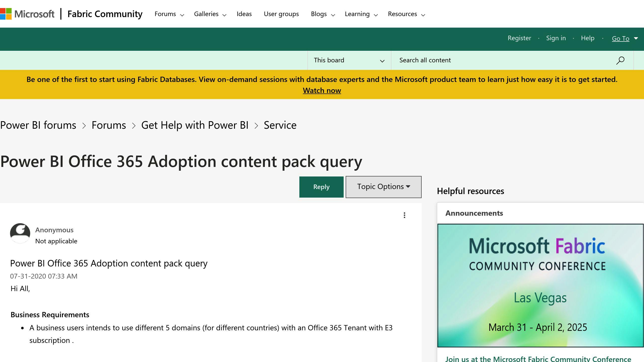Expand the Resources menu
This screenshot has width=644, height=362.
pos(406,14)
